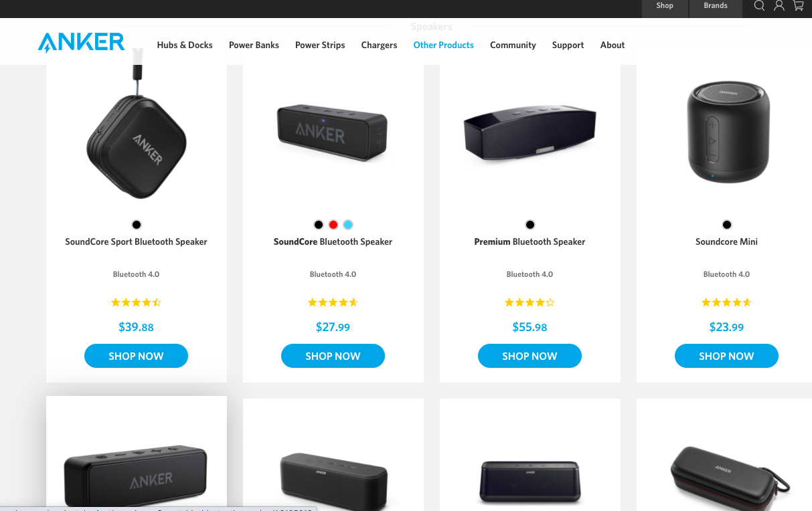Switch to the Shop tab
Image resolution: width=812 pixels, height=511 pixels.
[x=665, y=6]
